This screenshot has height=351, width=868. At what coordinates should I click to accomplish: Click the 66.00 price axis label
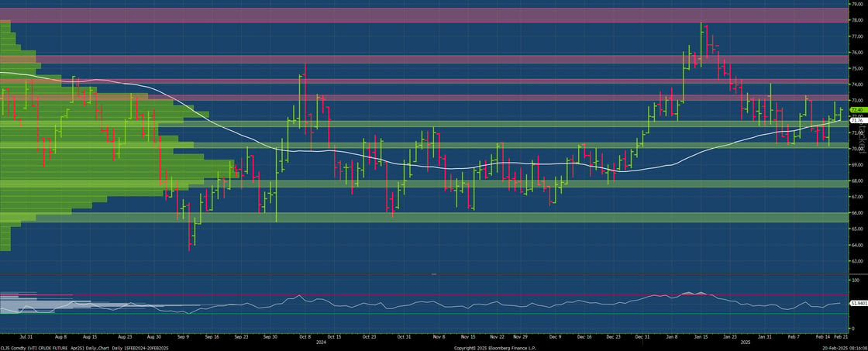(x=857, y=213)
